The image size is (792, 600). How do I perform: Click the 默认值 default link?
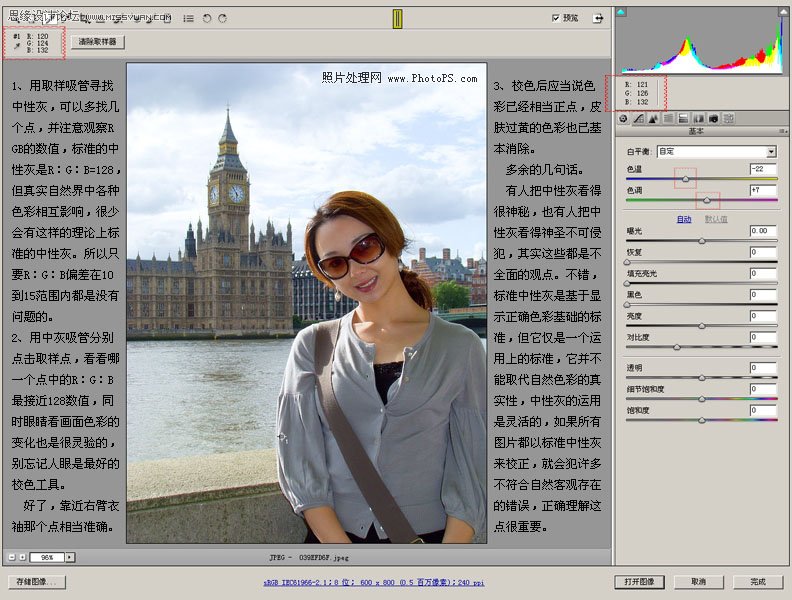[716, 219]
